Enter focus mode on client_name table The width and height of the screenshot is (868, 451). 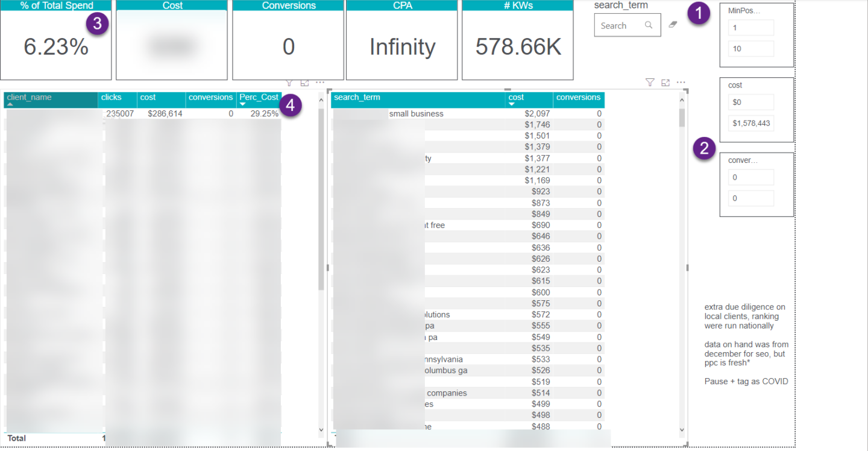click(x=304, y=83)
